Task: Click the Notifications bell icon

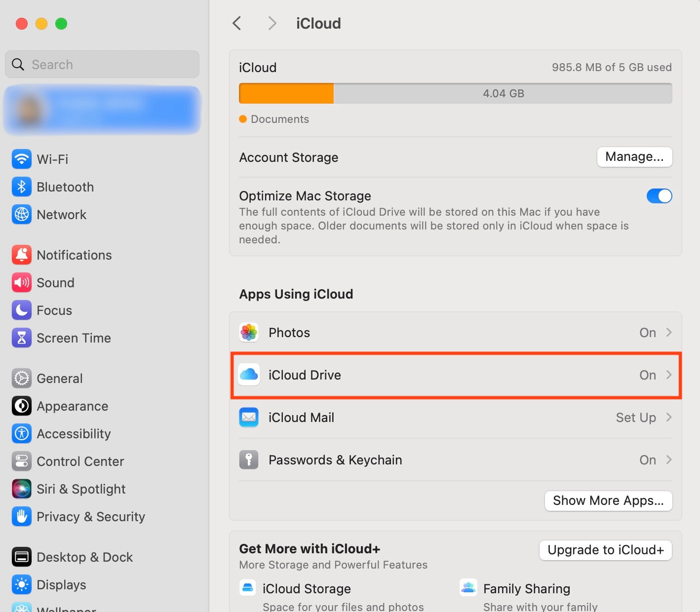Action: tap(21, 255)
